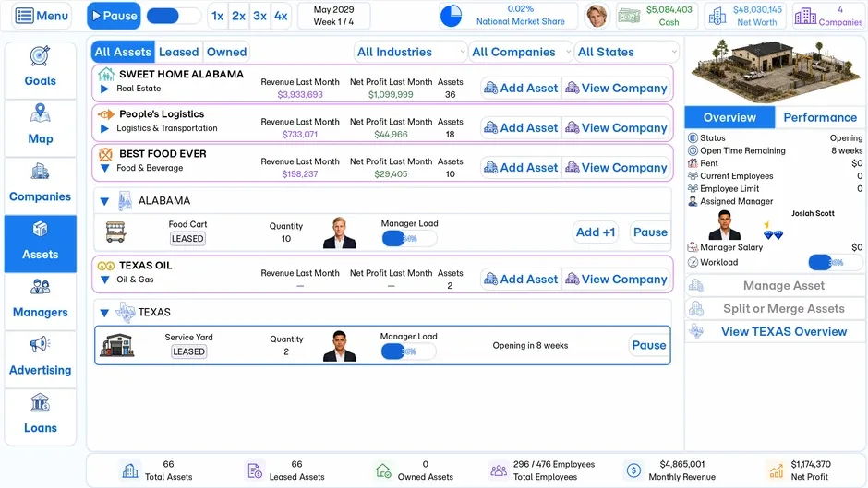Open the All Industries dropdown
Image resolution: width=868 pixels, height=488 pixels.
(x=410, y=52)
